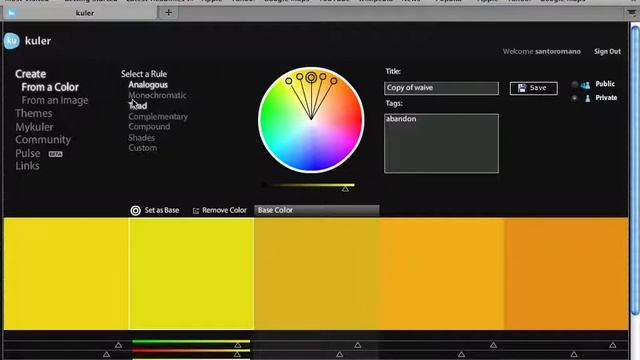Choose the Compound rule
The width and height of the screenshot is (640, 360).
tap(149, 127)
